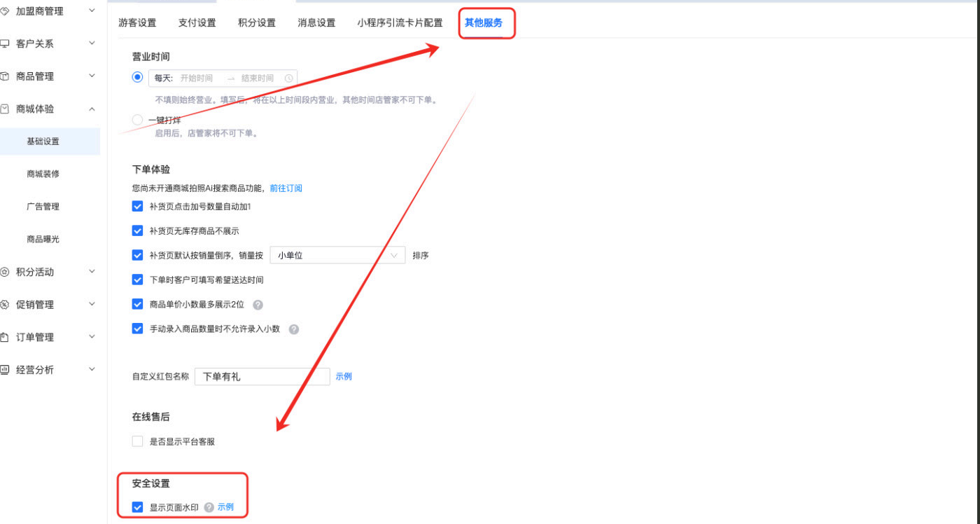Viewport: 980px width, 524px height.
Task: Click the 前往订阅 link
Action: click(x=286, y=188)
